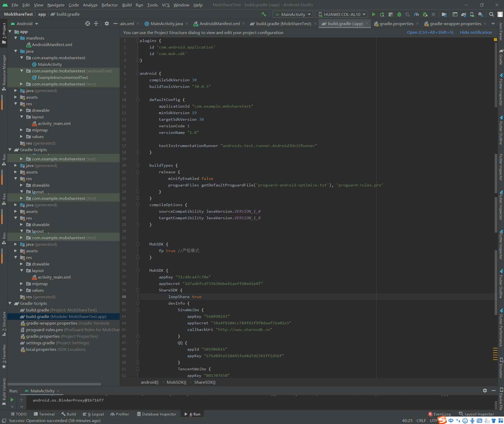Toggle the 1: Project tool window
The image size is (504, 424).
click(x=4, y=33)
